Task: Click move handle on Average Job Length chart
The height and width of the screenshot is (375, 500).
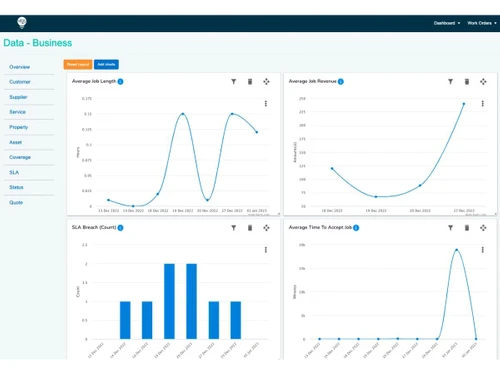Action: (266, 81)
